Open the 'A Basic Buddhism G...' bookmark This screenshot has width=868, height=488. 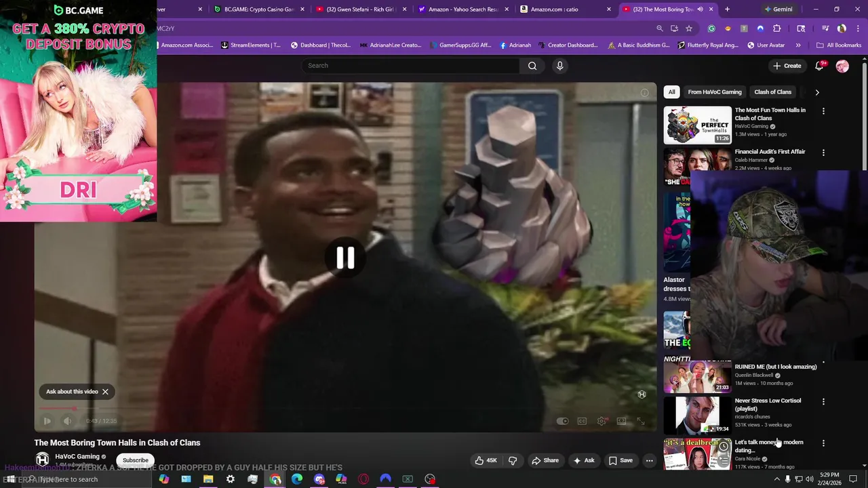click(638, 45)
